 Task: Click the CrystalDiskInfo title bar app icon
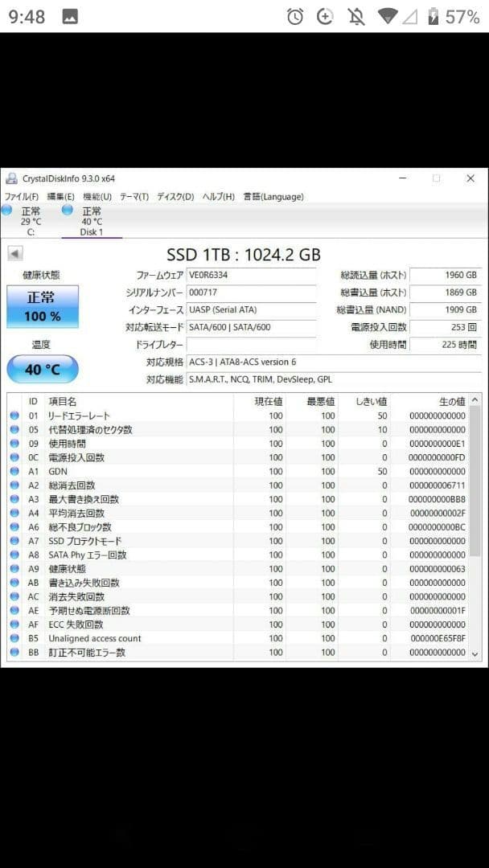pyautogui.click(x=11, y=178)
